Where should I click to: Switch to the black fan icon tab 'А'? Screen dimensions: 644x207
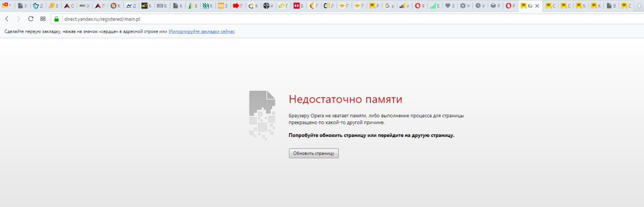pyautogui.click(x=269, y=6)
